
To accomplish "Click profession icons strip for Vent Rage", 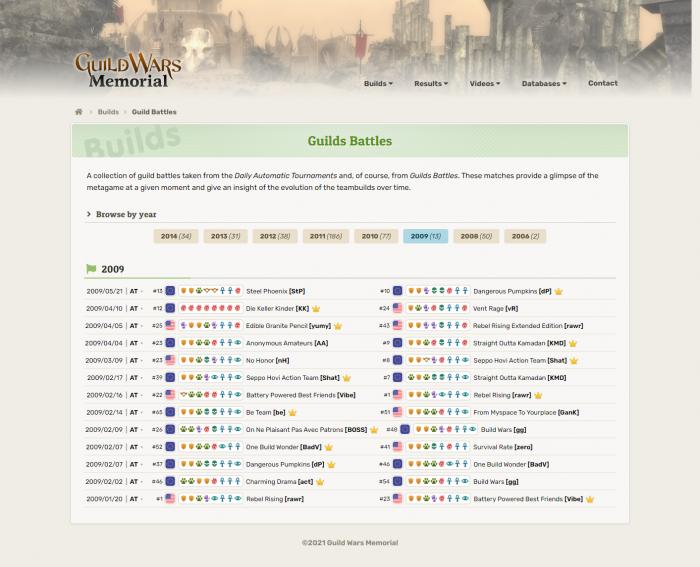I will [x=438, y=308].
